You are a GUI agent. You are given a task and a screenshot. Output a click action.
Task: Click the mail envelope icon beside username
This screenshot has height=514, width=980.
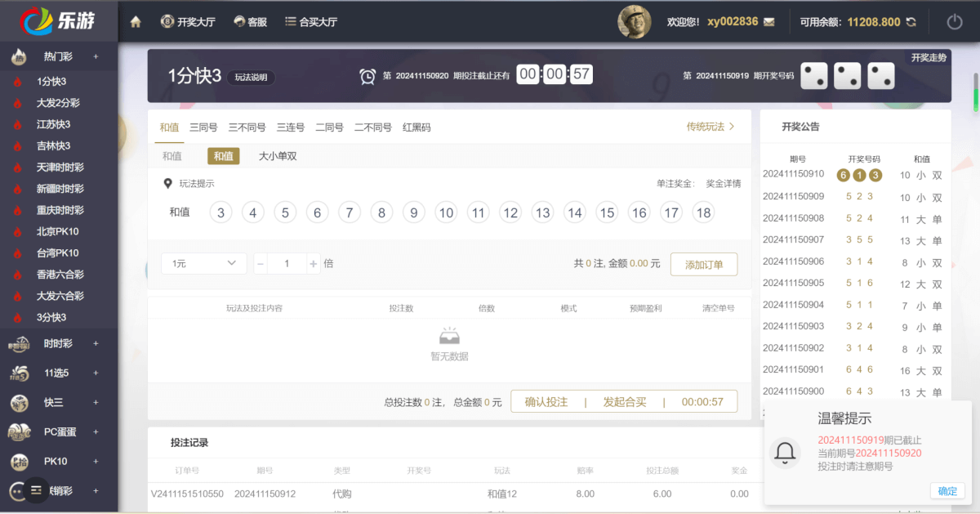(768, 22)
